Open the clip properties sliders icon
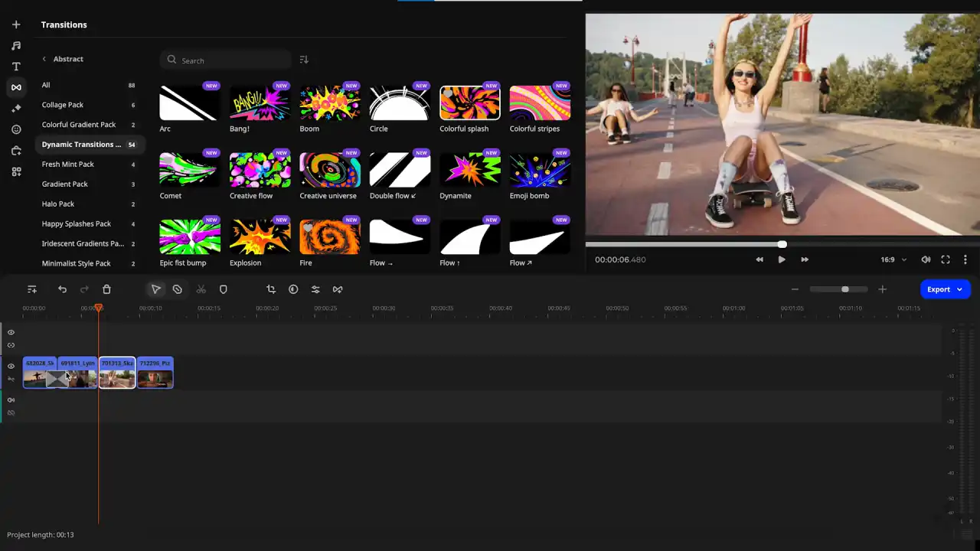This screenshot has height=551, width=980. 315,289
